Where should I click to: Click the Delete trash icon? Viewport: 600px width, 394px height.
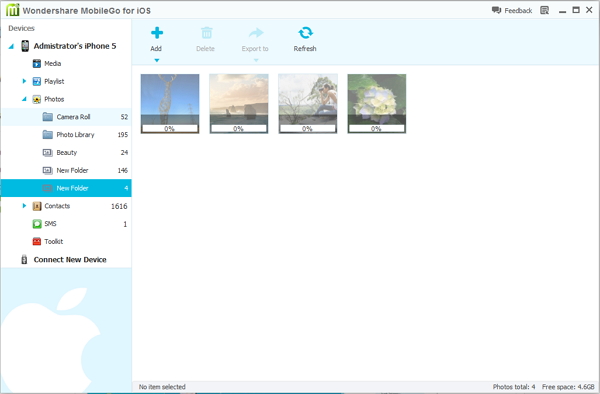coord(207,33)
